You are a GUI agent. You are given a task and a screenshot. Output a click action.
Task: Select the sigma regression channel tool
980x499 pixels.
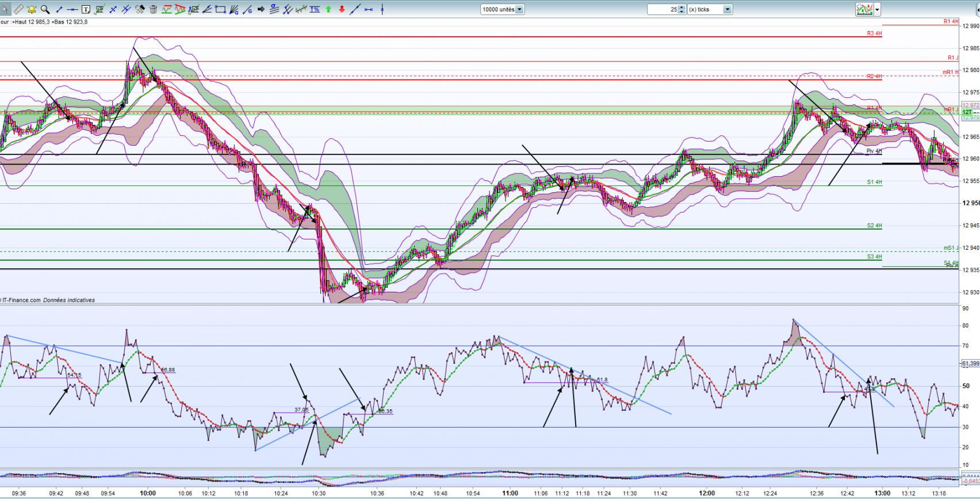pyautogui.click(x=275, y=9)
